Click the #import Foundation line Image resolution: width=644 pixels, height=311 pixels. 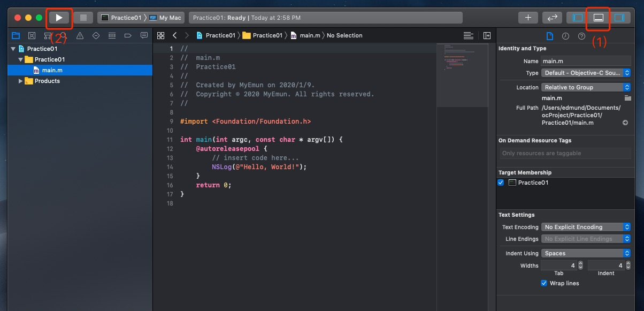point(246,122)
